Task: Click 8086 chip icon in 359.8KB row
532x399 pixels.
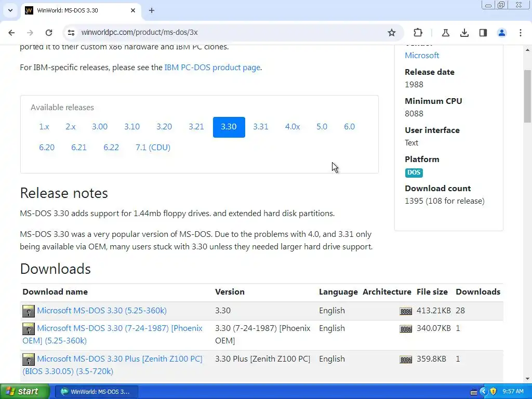Action: [x=406, y=360]
